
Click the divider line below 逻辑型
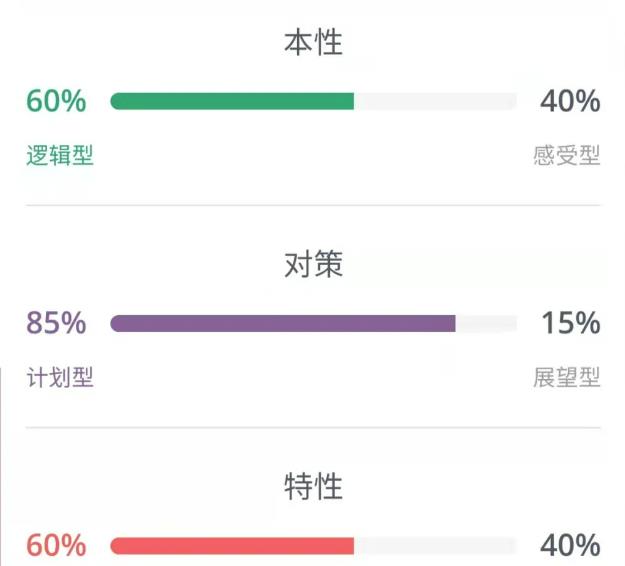(x=313, y=205)
